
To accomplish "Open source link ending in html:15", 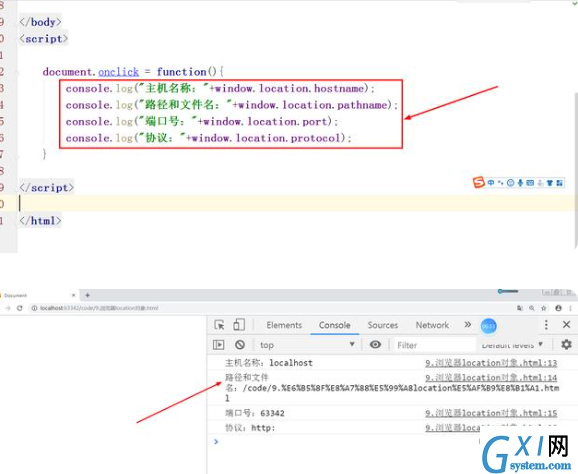I will click(491, 413).
